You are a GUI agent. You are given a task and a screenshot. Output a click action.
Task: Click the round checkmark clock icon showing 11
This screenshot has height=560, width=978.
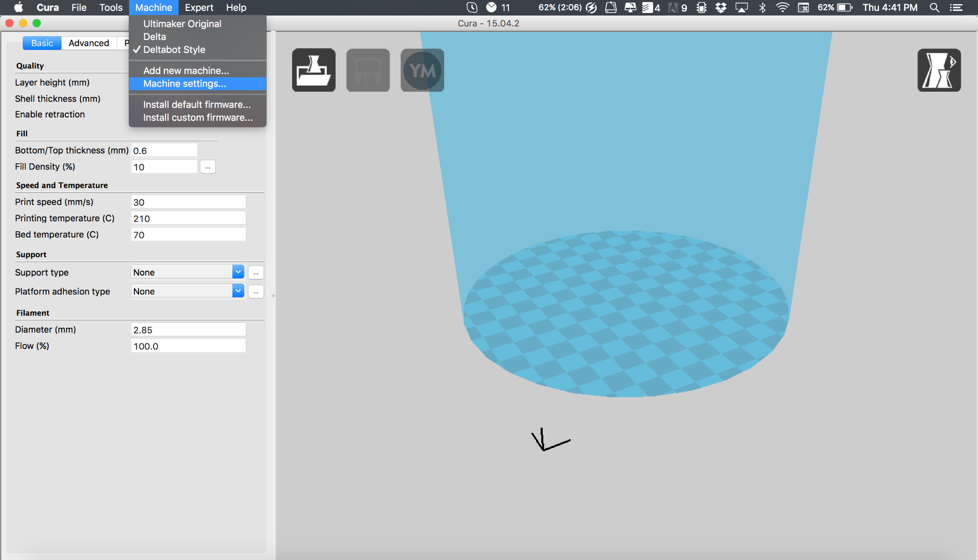coord(491,7)
